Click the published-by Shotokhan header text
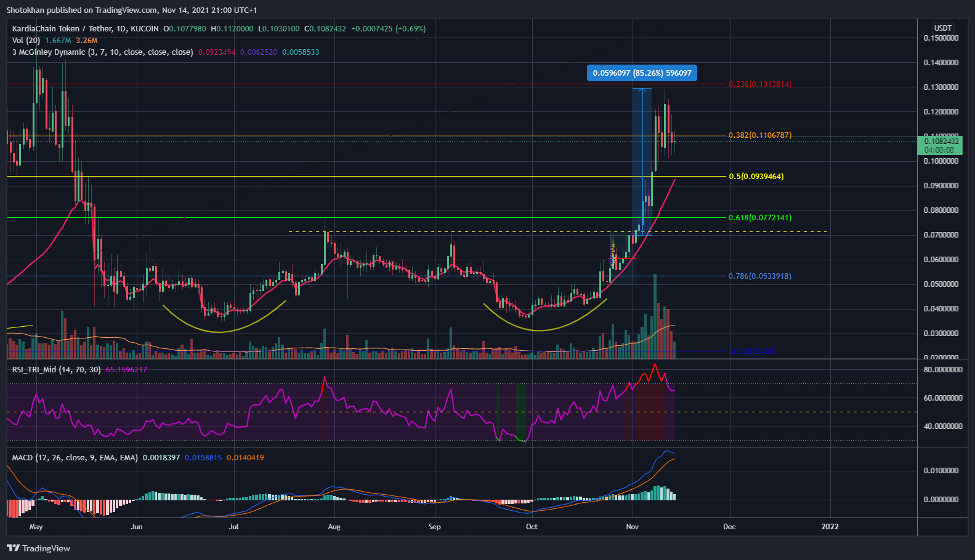Screen dimensions: 975x560 pos(132,10)
